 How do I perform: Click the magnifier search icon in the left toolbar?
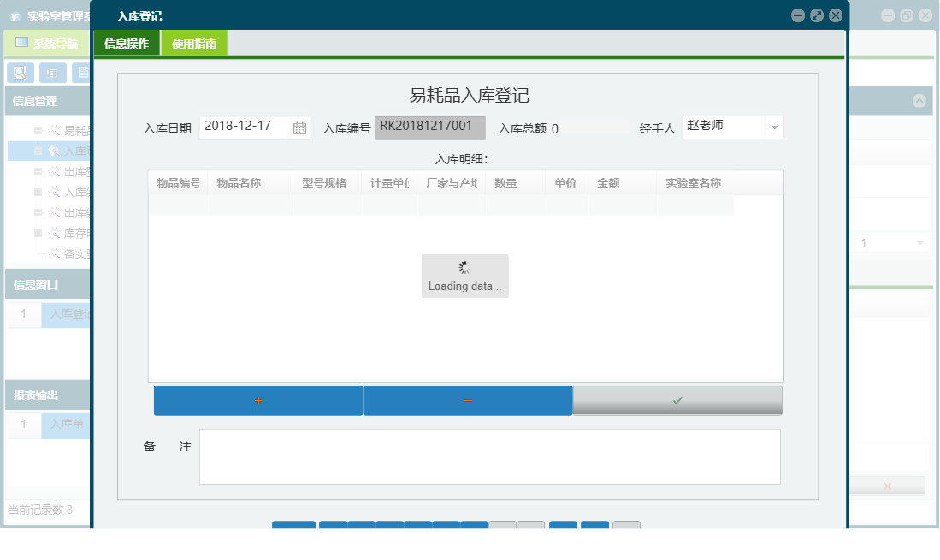pos(20,72)
